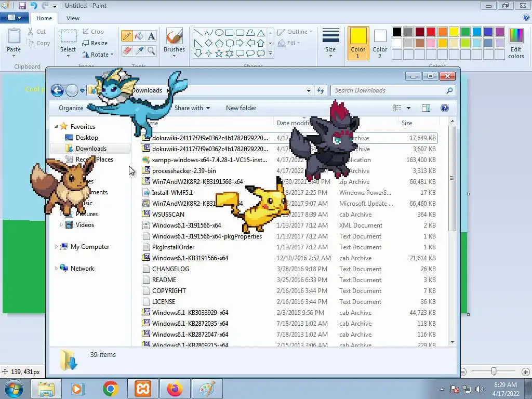The width and height of the screenshot is (532, 399).
Task: Open XAMPP from the taskbar
Action: tap(142, 389)
